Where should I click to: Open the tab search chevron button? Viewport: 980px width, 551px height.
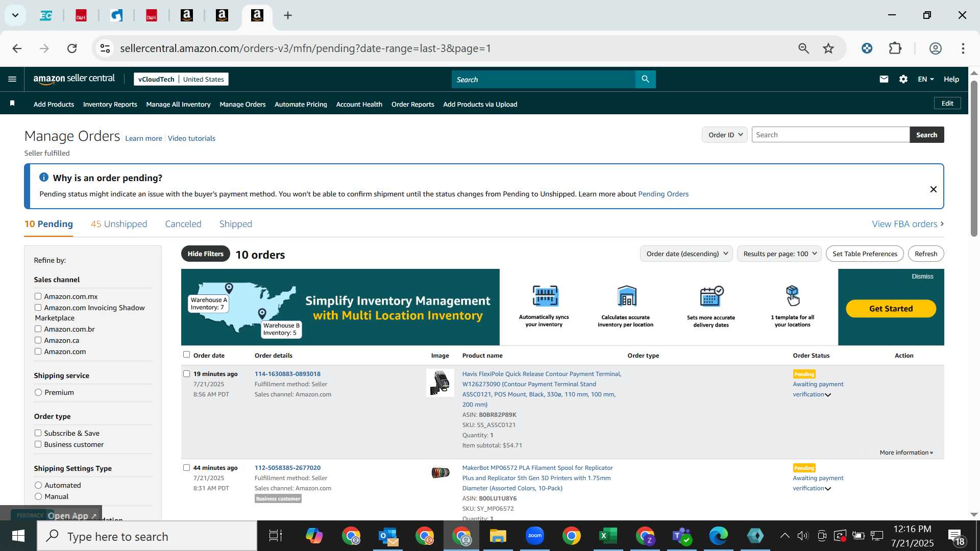pyautogui.click(x=15, y=15)
